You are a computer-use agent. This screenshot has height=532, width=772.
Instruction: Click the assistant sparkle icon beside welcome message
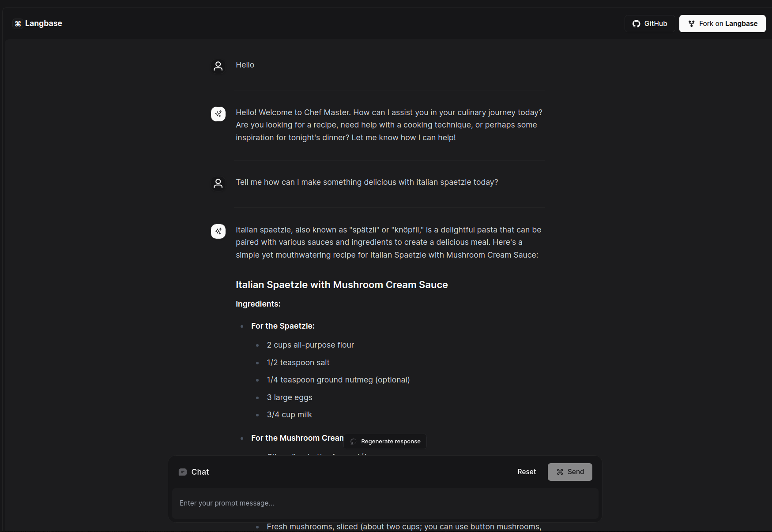pyautogui.click(x=218, y=114)
